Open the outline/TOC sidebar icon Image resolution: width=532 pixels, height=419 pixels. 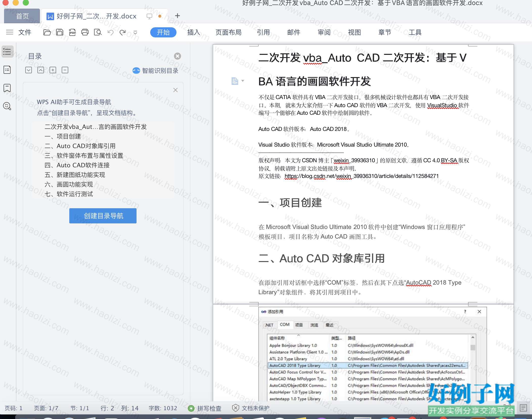7,52
